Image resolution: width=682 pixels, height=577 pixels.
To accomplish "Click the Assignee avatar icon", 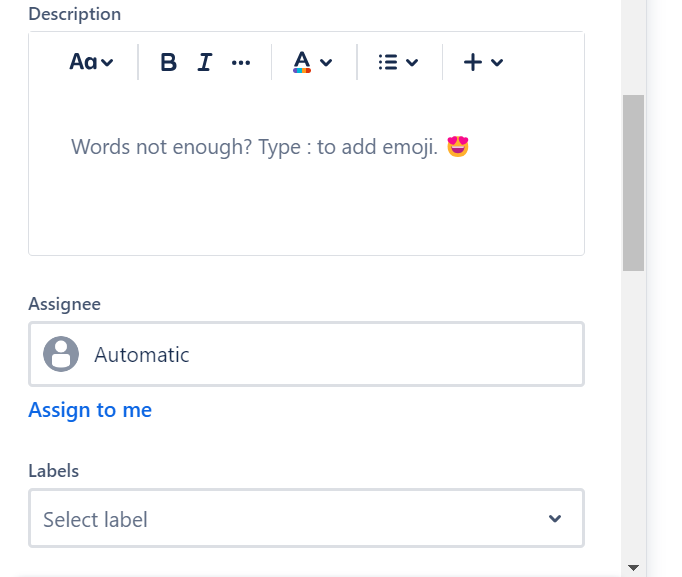I will point(61,354).
